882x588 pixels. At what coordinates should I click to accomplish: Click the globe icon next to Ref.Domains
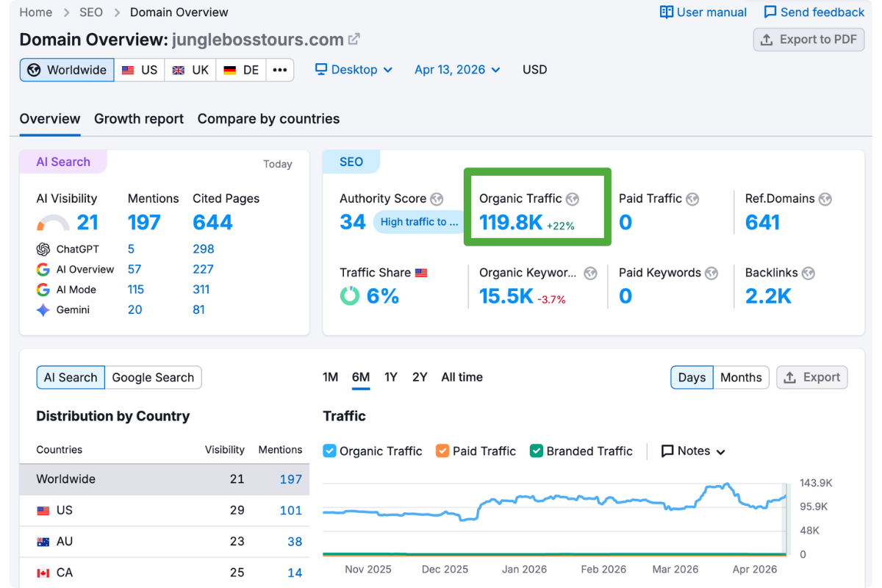pos(825,198)
